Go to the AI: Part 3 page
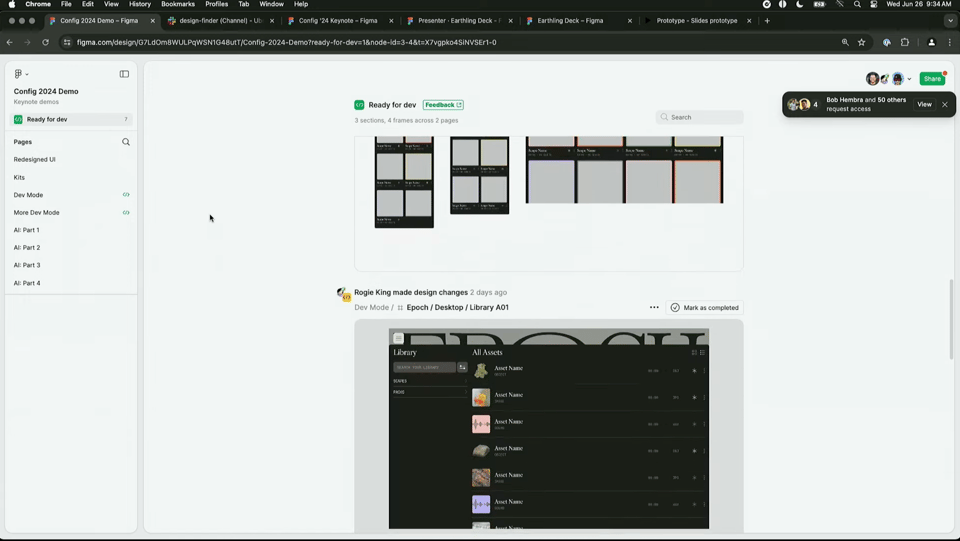The image size is (960, 541). [27, 265]
